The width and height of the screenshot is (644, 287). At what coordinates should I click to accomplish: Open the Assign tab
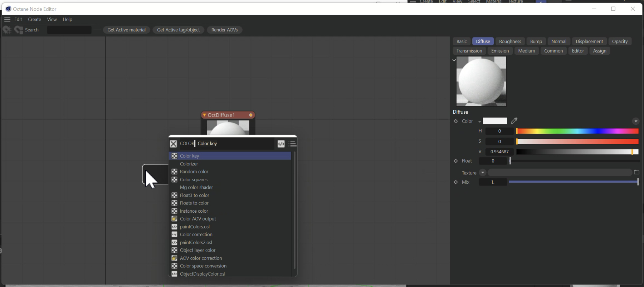pyautogui.click(x=600, y=51)
